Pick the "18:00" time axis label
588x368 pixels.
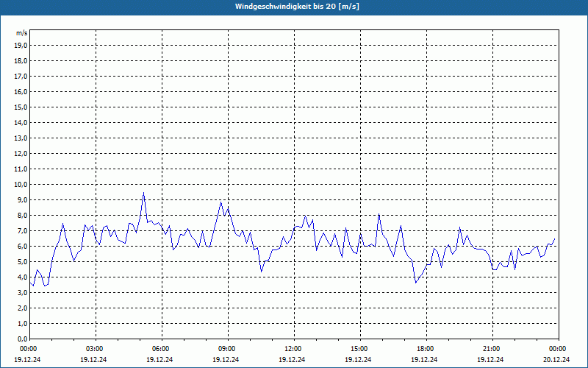(426, 349)
